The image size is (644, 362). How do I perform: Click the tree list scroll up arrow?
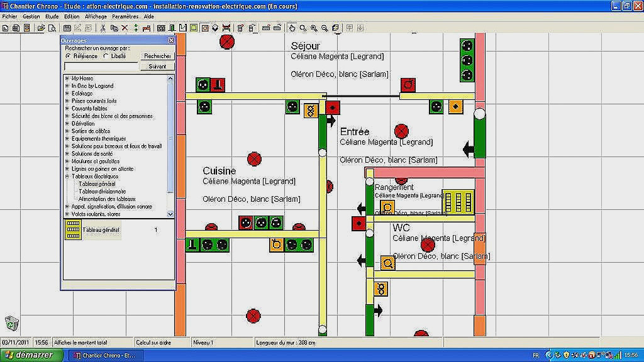click(x=170, y=79)
